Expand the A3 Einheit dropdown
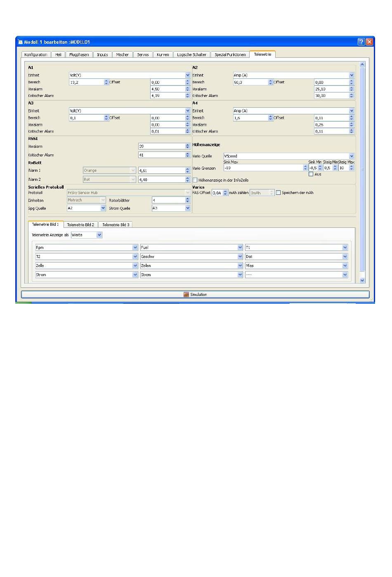392x577 pixels. tap(130, 111)
